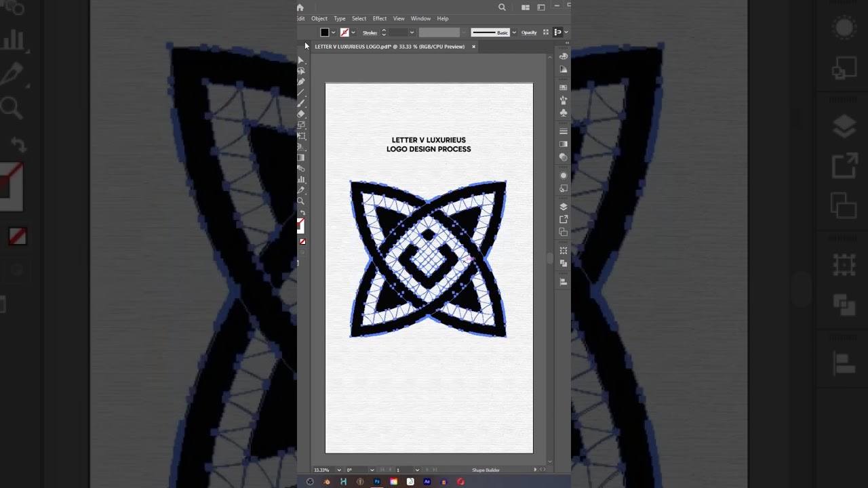Screen dimensions: 868x488
Task: Select the Gradient tool in toolbar
Action: tap(301, 157)
